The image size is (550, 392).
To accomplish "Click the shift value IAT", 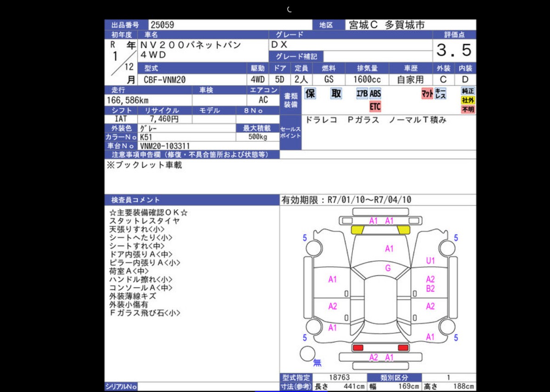I will coord(121,119).
